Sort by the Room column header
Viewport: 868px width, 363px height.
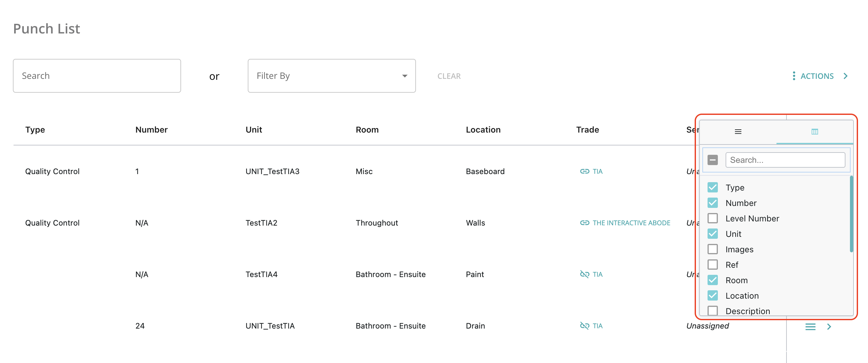click(x=367, y=129)
